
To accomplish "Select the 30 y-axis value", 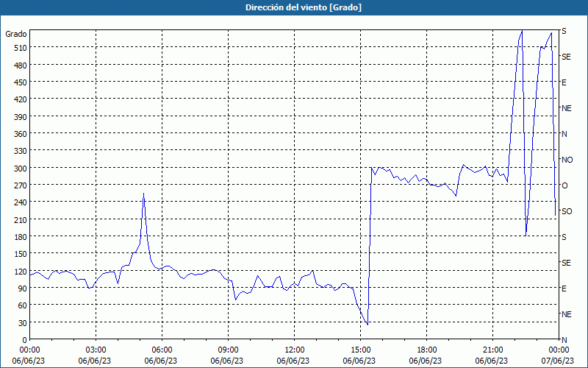I will tap(23, 323).
